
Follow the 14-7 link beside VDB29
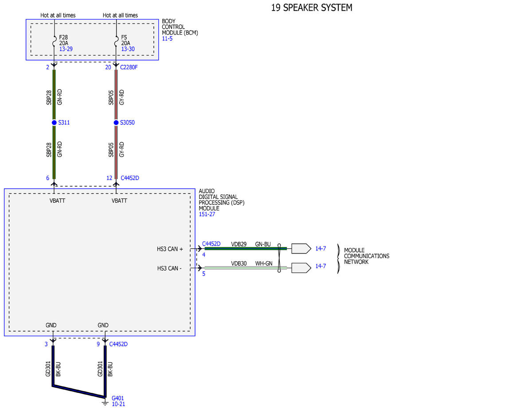point(321,249)
